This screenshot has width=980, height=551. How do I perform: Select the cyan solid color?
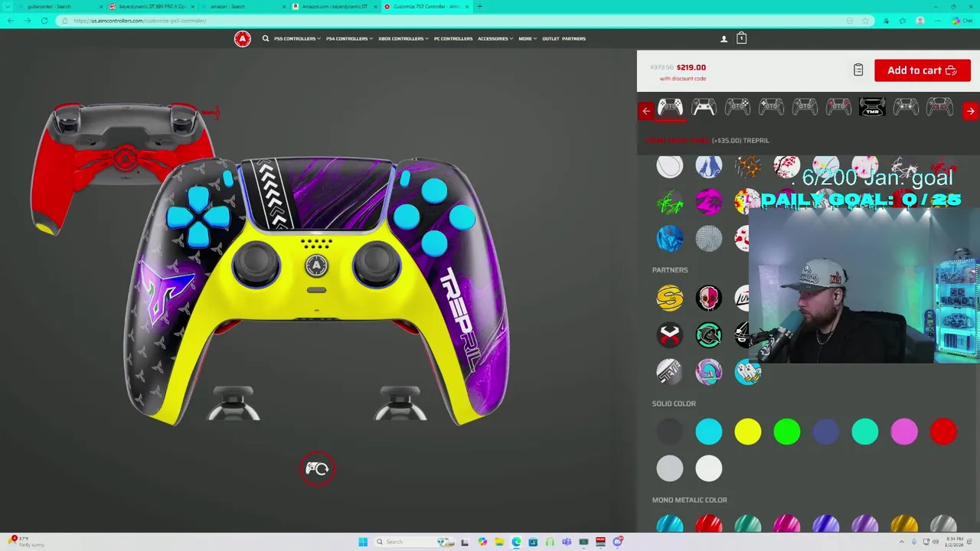pyautogui.click(x=708, y=432)
